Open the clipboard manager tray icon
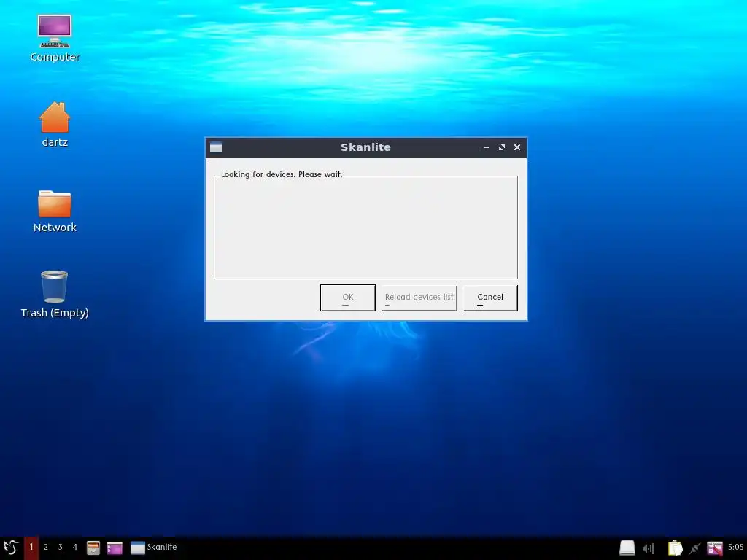This screenshot has width=747, height=560. point(675,548)
